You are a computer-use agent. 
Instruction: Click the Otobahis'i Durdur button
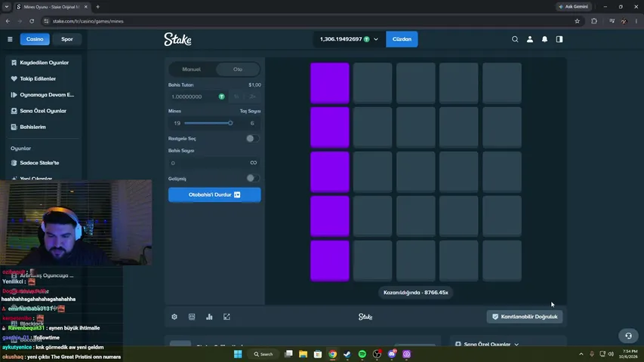(214, 195)
